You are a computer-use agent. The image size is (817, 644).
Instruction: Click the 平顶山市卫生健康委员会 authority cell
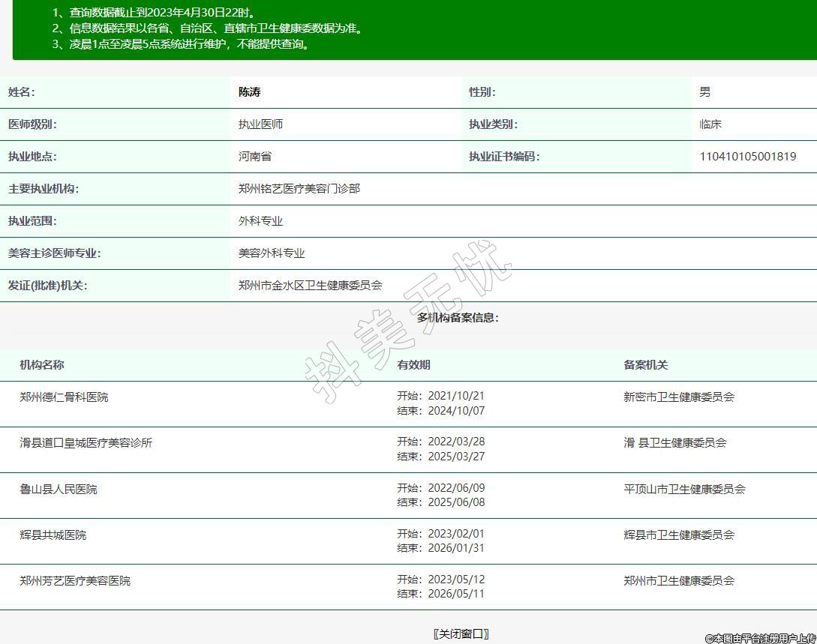tap(684, 489)
